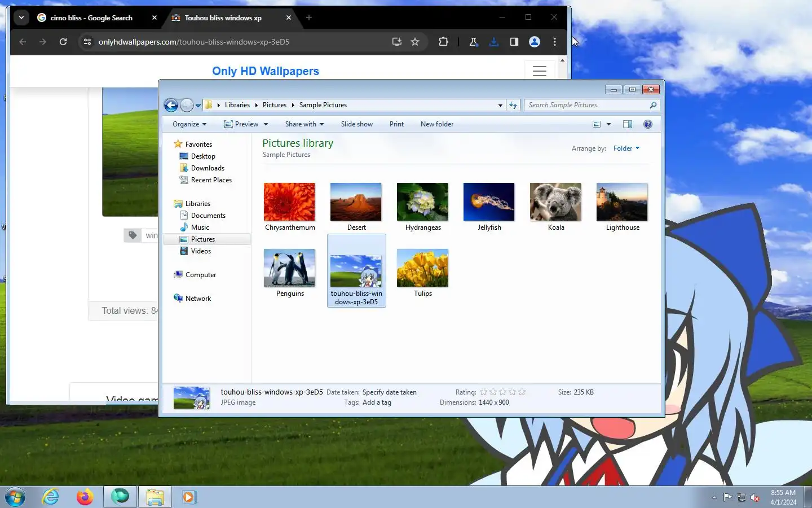
Task: Open the view options dropdown arrow
Action: pyautogui.click(x=608, y=124)
